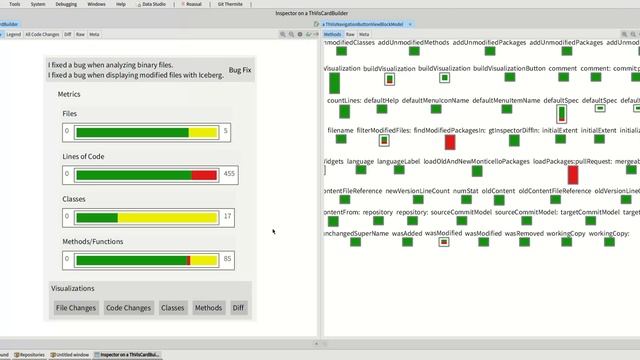Viewport: 640px width, 360px height.
Task: Click the small up arrow at pane bottom
Action: (x=316, y=344)
